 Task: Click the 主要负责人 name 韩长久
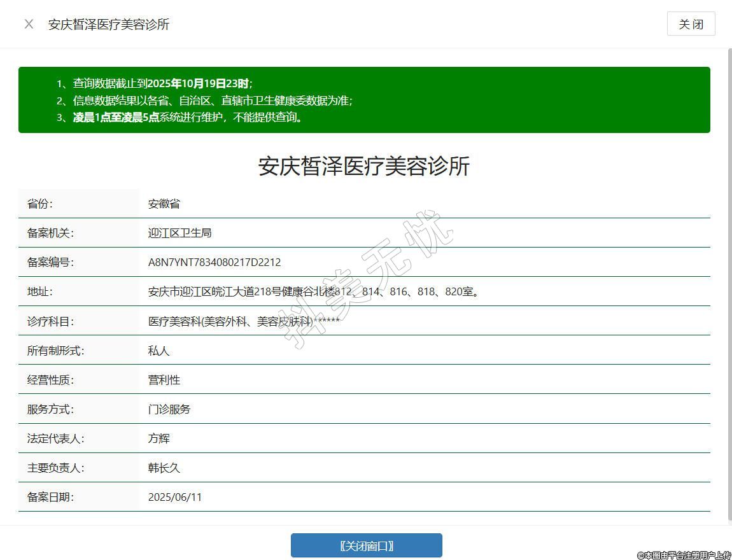(164, 468)
